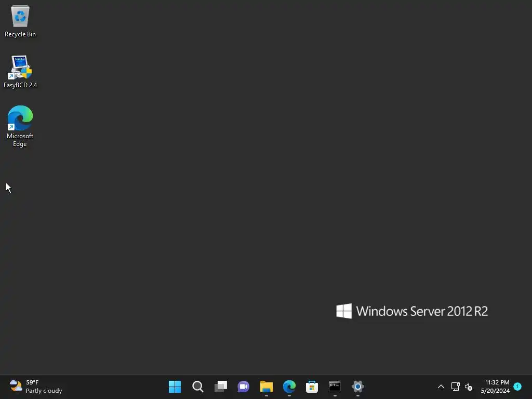
Task: Open the Settings gear on the taskbar
Action: [357, 387]
